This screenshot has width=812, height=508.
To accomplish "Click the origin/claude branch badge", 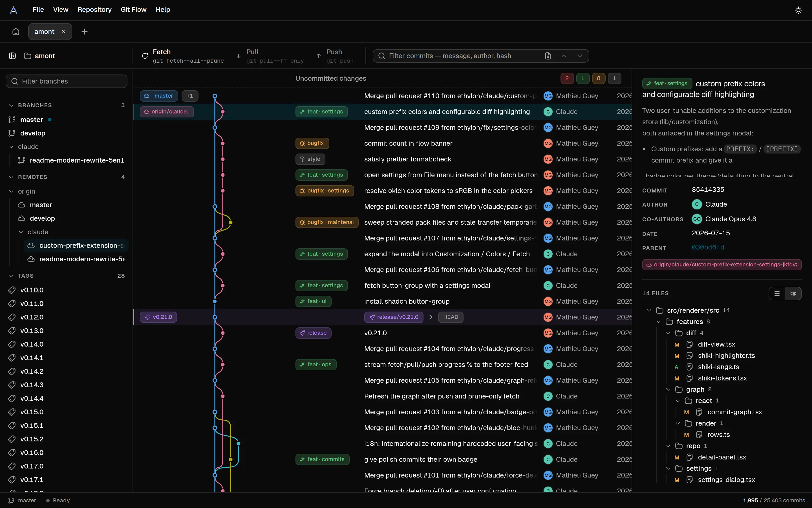I will click(x=167, y=111).
